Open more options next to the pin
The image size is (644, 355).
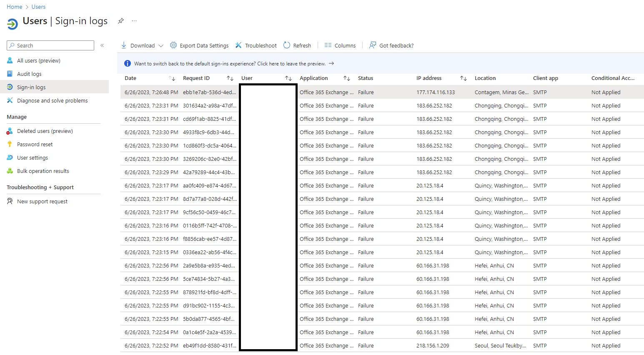pyautogui.click(x=134, y=20)
